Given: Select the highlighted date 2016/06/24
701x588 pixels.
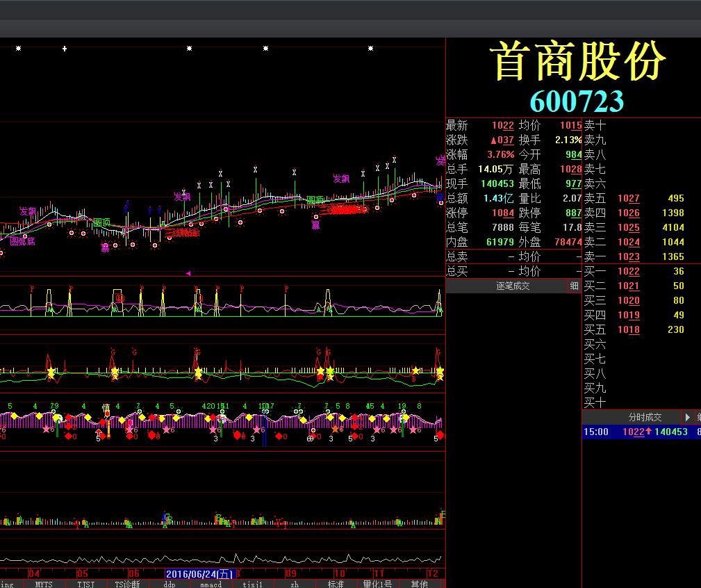Looking at the screenshot, I should pyautogui.click(x=200, y=573).
